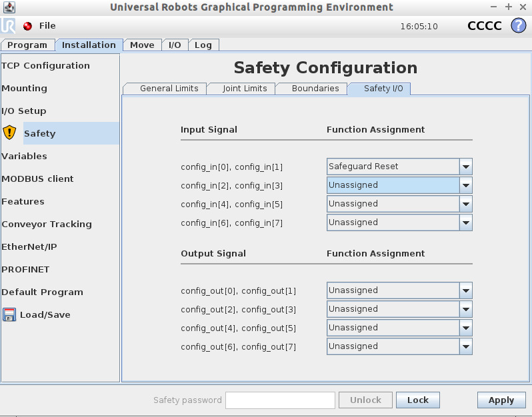Viewport: 532px width, 417px height.
Task: Click the Output Signal heading
Action: (x=213, y=254)
